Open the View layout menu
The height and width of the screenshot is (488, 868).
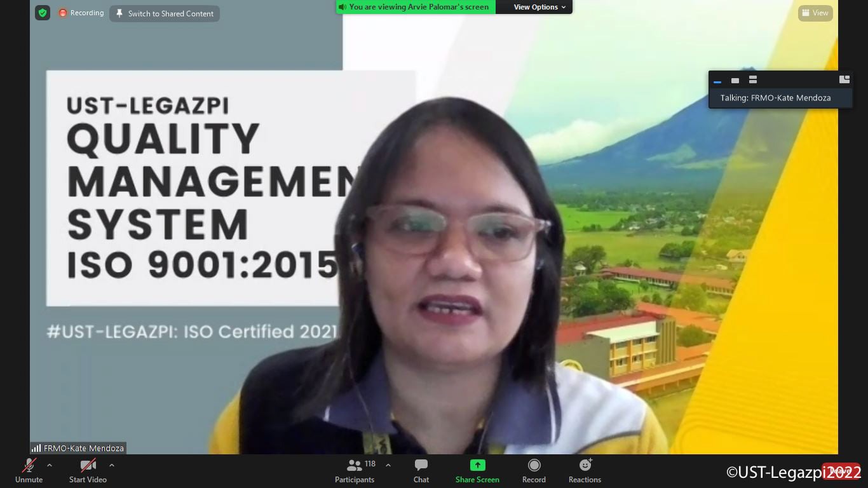pyautogui.click(x=815, y=13)
